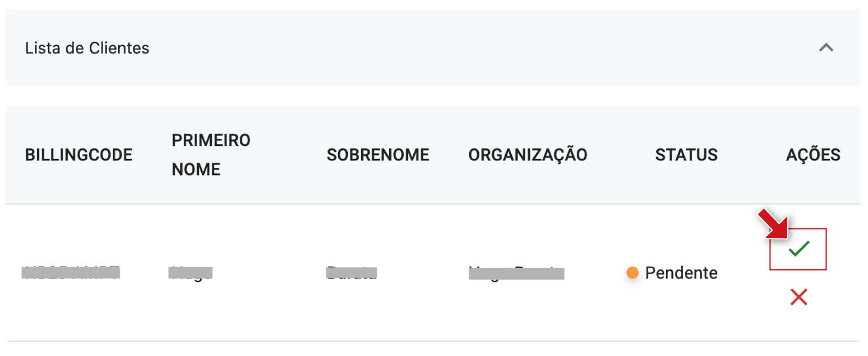
Task: Sort by the PRIMEIRO NOME column header
Action: [x=211, y=155]
